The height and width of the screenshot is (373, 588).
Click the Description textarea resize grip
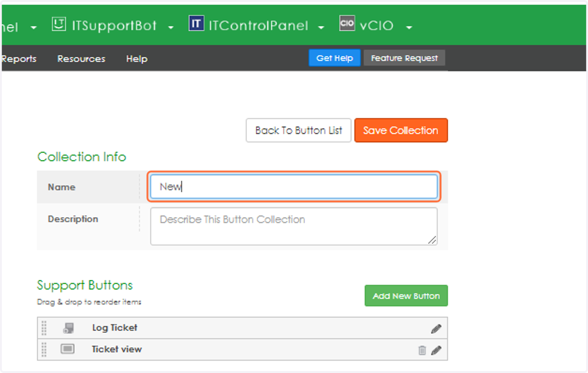click(x=432, y=240)
